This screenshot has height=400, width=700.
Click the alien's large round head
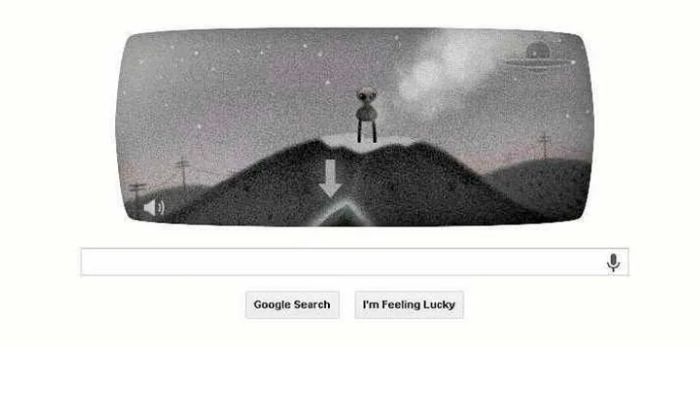coord(367,95)
